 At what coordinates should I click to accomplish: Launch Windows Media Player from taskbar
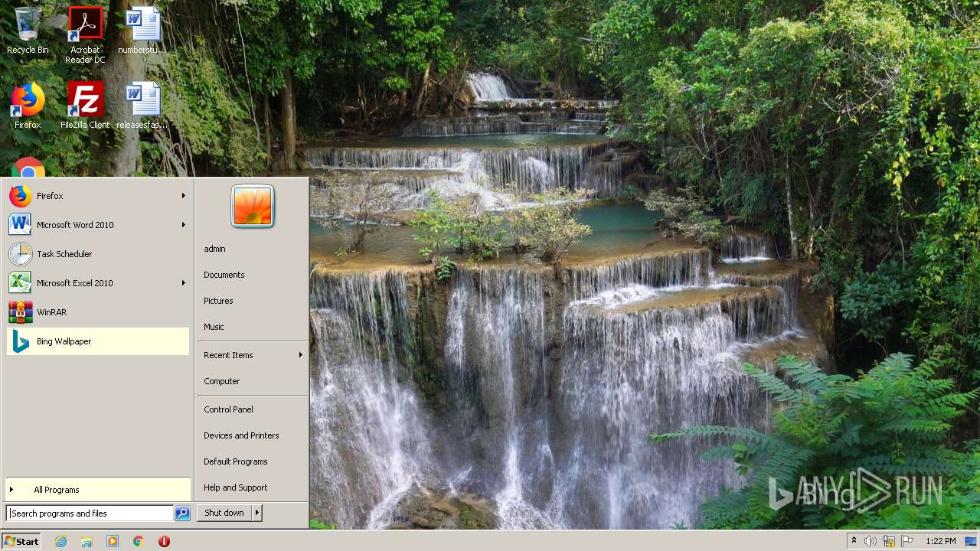[113, 541]
